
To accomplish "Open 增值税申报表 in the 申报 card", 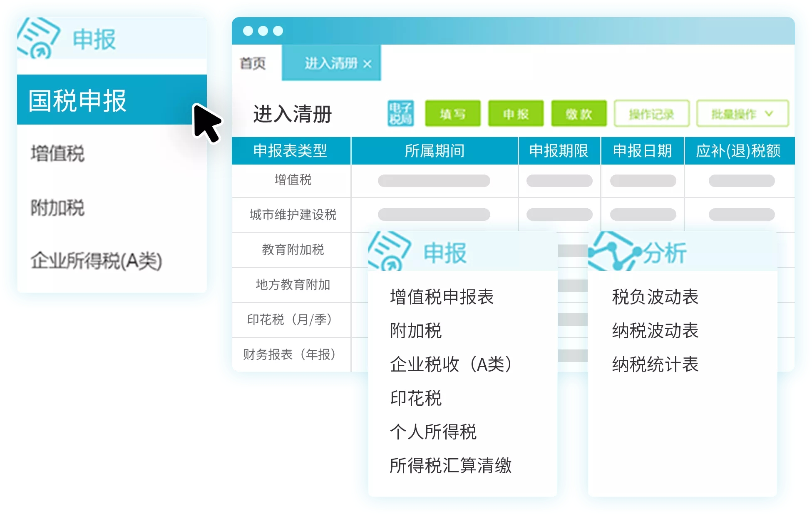I will [442, 297].
